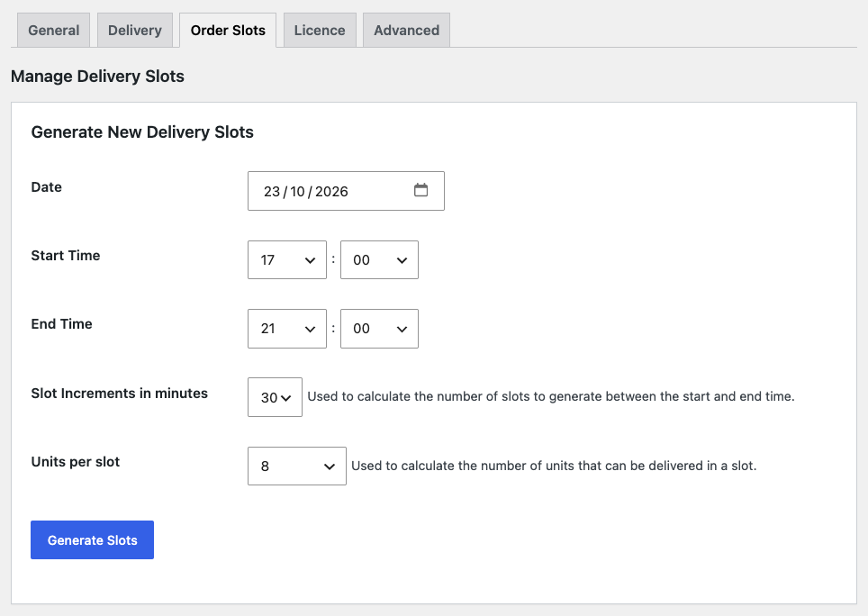Click the help text about units delivered in a slot

554,466
